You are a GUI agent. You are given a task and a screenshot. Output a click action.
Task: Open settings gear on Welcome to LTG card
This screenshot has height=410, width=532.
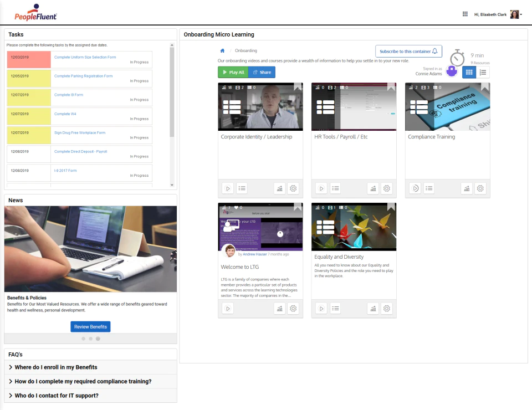(x=293, y=308)
